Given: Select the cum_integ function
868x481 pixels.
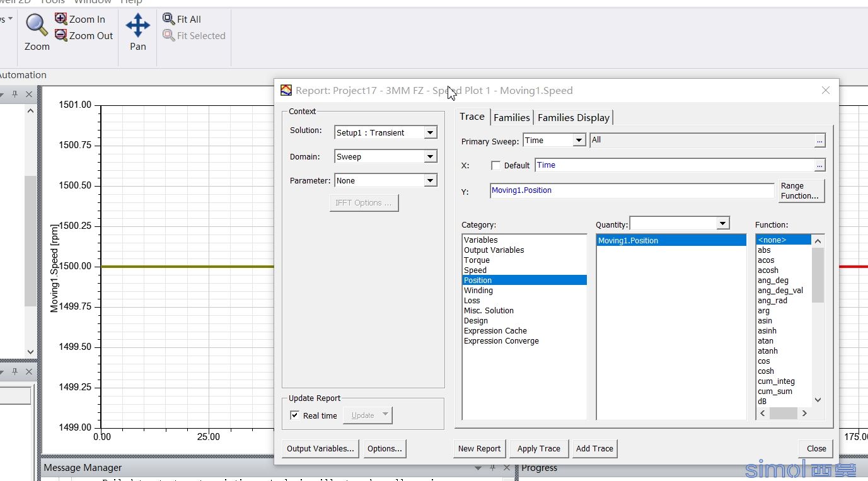Looking at the screenshot, I should coord(784,381).
